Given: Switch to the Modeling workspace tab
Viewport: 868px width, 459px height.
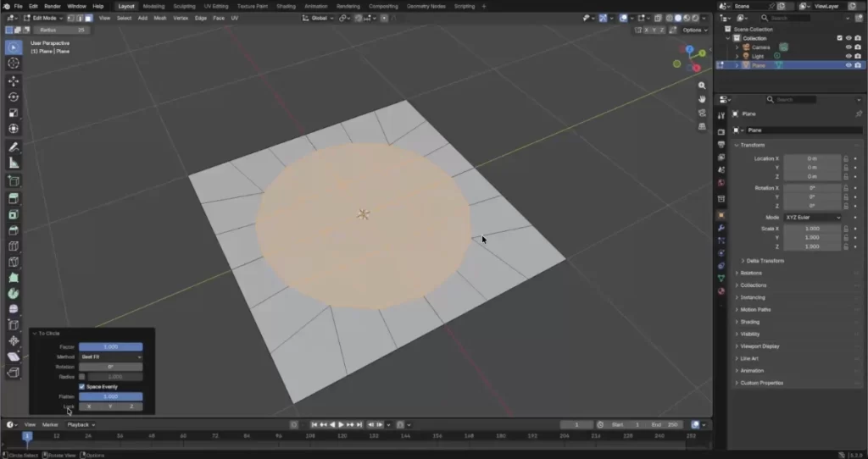Looking at the screenshot, I should tap(153, 6).
